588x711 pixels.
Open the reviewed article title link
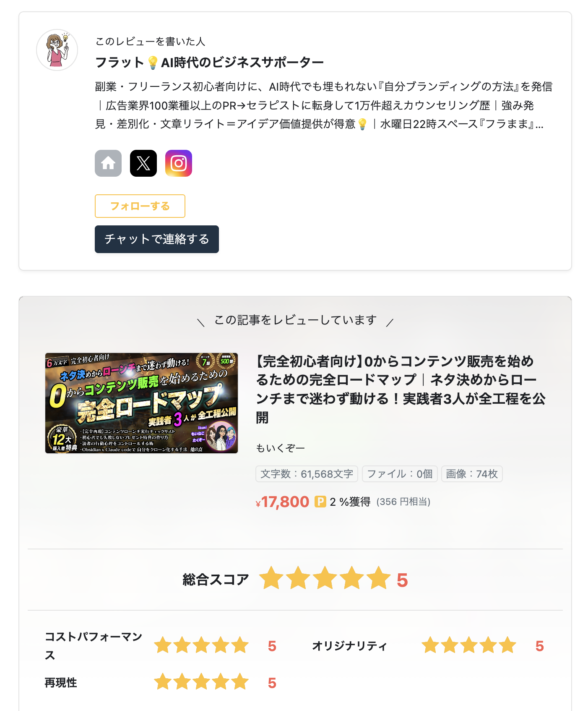pos(401,389)
